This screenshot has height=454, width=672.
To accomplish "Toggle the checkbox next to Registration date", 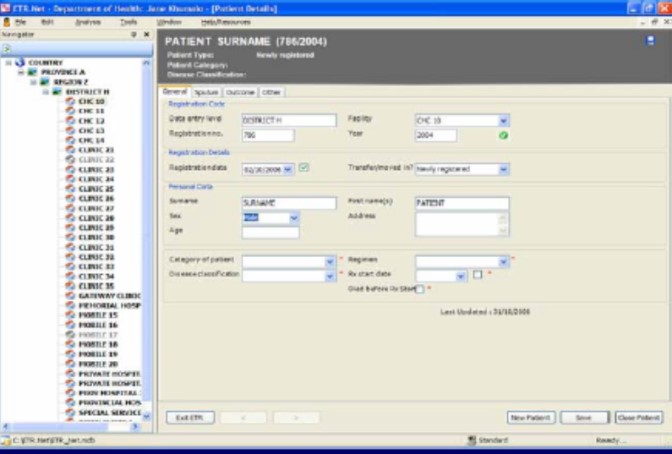I will click(304, 168).
